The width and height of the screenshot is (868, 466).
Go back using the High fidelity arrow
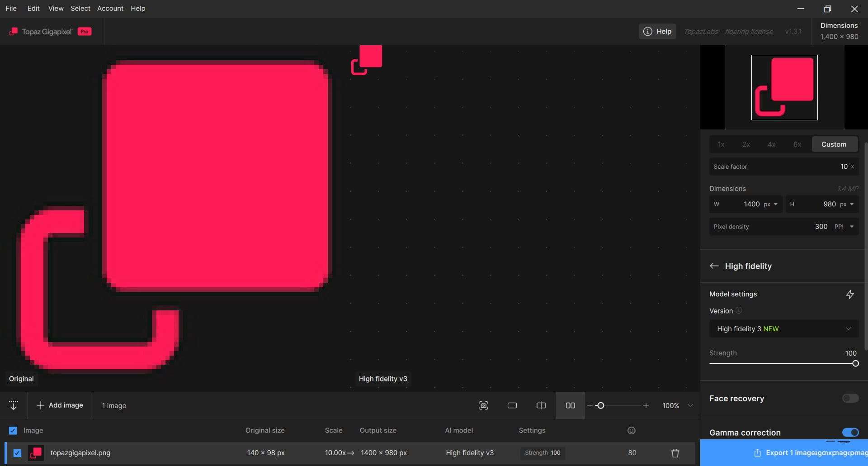pos(714,266)
